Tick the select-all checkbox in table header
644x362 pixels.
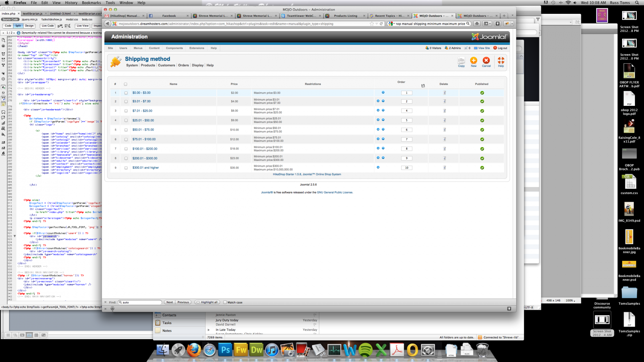point(126,84)
